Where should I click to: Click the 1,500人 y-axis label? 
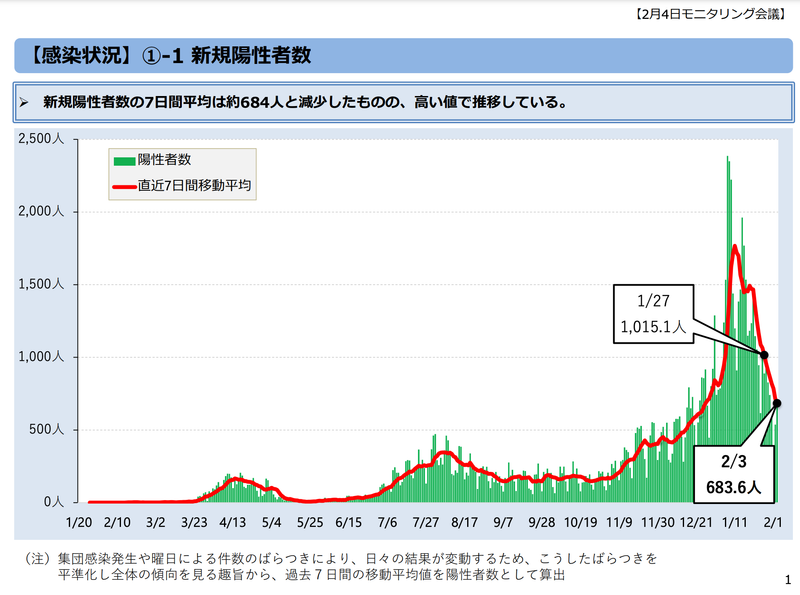(42, 285)
